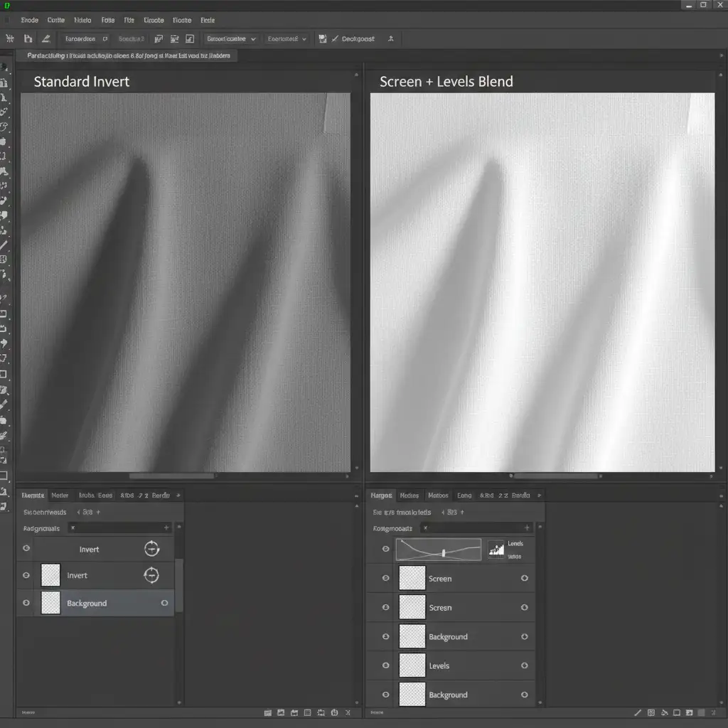Click the first icon in the options bar
The image size is (728, 728).
point(10,39)
